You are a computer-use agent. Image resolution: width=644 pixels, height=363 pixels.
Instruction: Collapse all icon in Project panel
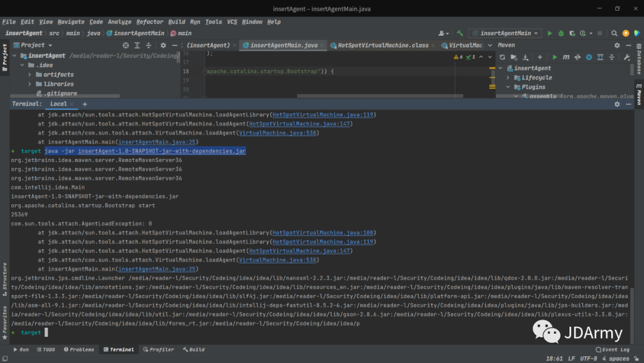(x=148, y=45)
